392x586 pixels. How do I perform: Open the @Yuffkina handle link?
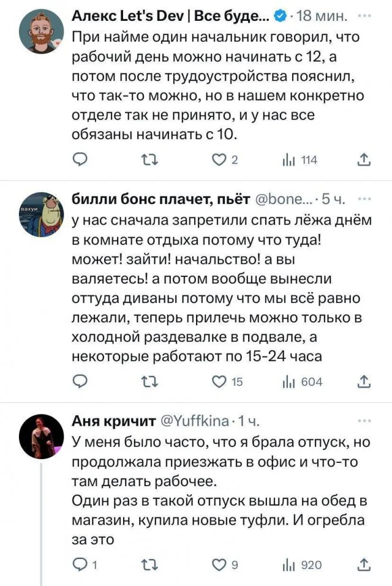tap(195, 421)
